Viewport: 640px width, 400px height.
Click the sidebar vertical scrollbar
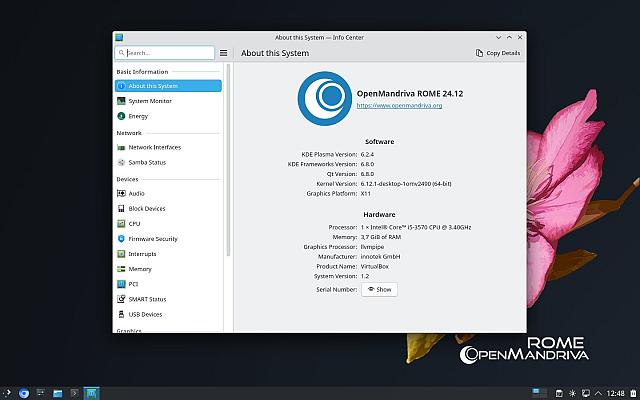click(x=228, y=159)
